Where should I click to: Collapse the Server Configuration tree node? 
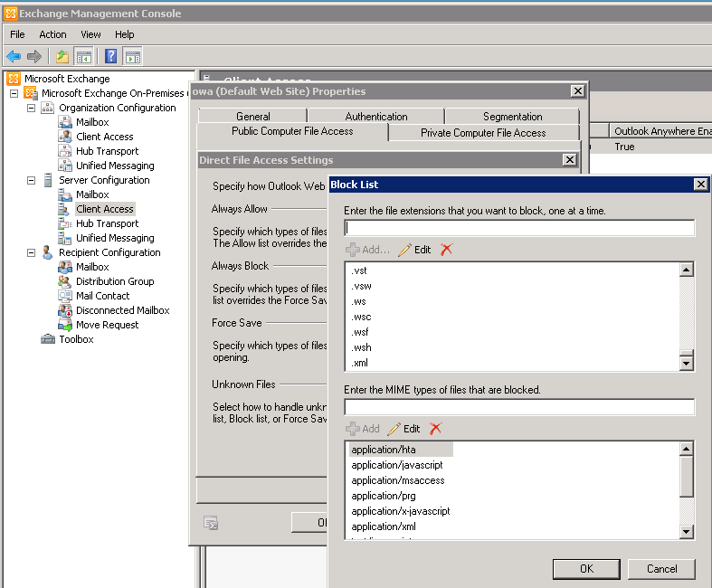point(31,180)
